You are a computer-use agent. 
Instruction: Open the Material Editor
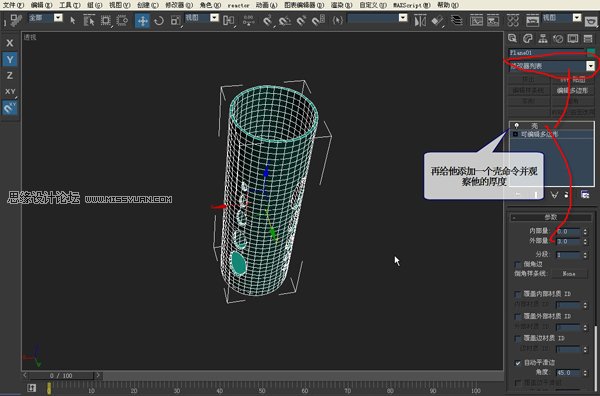pyautogui.click(x=513, y=20)
